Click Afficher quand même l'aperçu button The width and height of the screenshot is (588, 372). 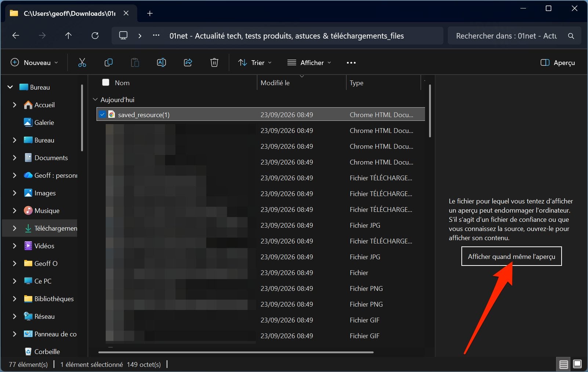click(x=511, y=256)
